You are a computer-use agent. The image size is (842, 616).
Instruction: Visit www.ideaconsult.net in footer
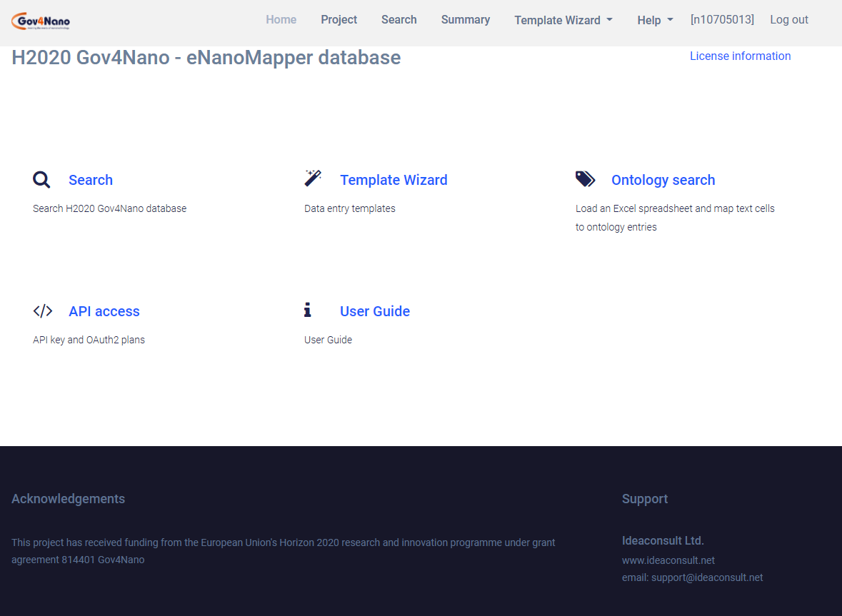click(668, 560)
